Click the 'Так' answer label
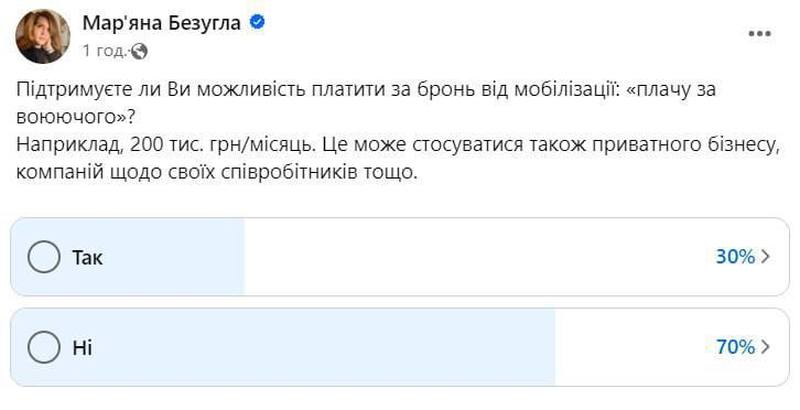 [87, 258]
